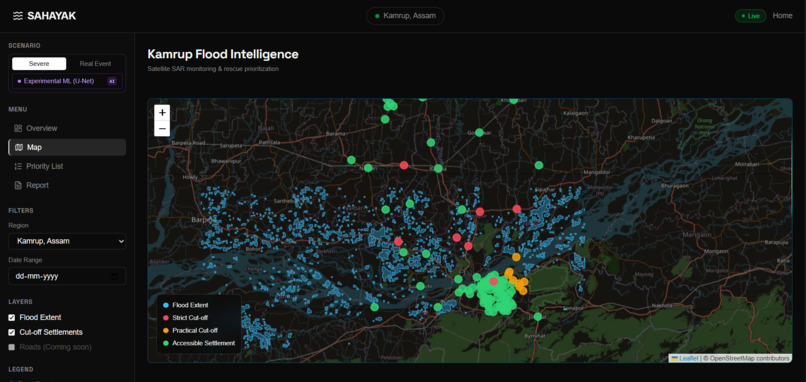Click the Kamrup, Assam location pill
This screenshot has width=806, height=382.
pos(405,16)
